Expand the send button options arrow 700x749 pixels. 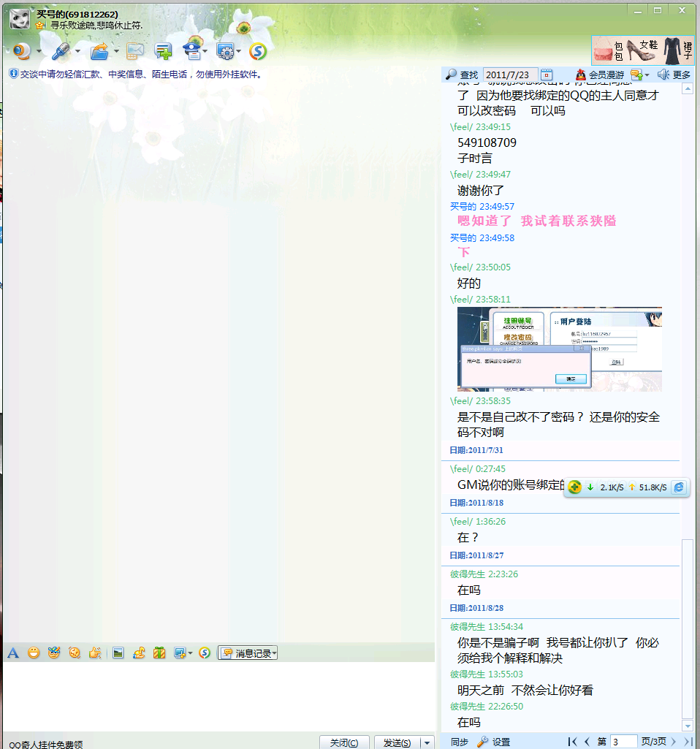click(x=427, y=742)
